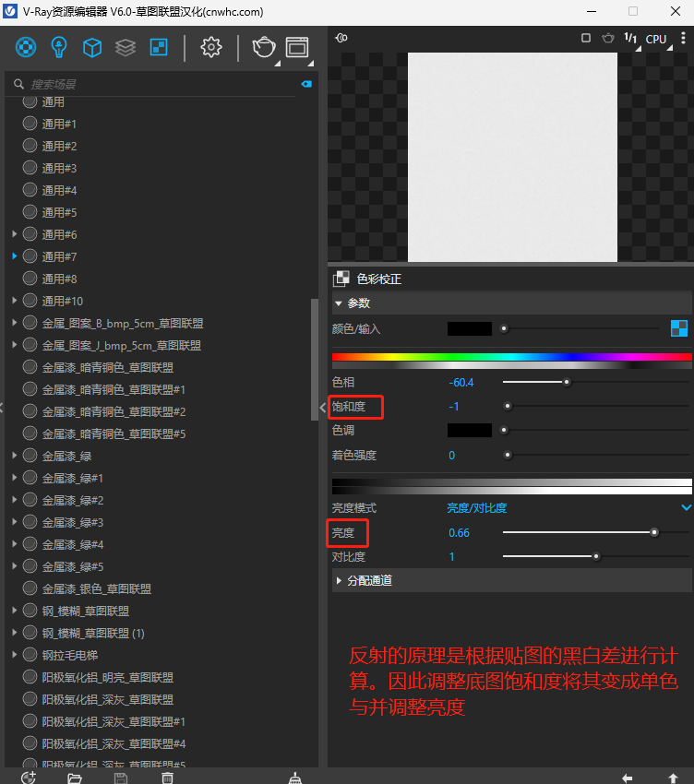Image resolution: width=694 pixels, height=784 pixels.
Task: Click the 色调 black color swatch
Action: click(x=469, y=430)
